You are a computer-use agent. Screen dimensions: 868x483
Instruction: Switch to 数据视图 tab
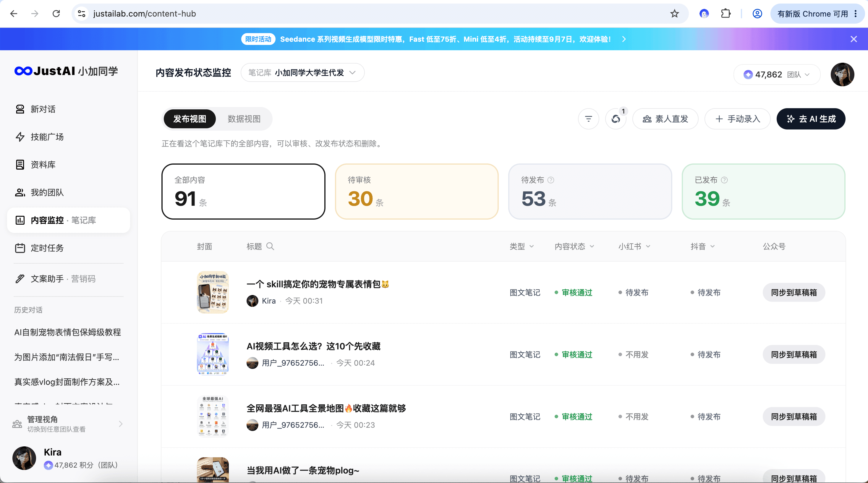(x=244, y=119)
